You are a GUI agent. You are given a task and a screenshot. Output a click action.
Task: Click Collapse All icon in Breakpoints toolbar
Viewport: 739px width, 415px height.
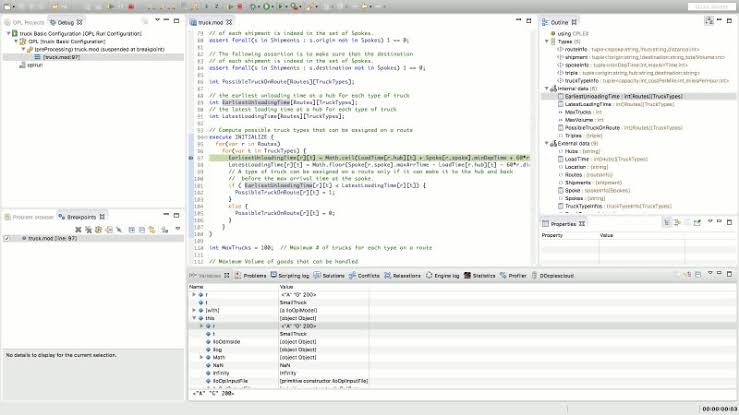(141, 229)
